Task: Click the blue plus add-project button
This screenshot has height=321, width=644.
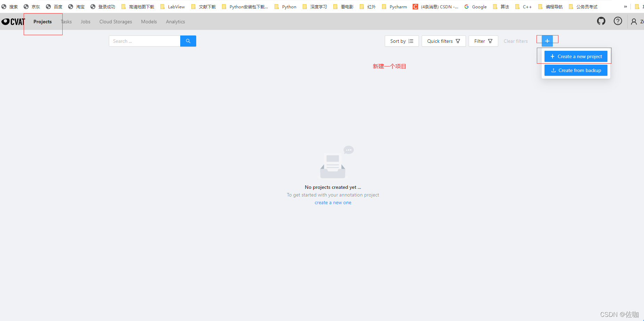Action: 547,41
